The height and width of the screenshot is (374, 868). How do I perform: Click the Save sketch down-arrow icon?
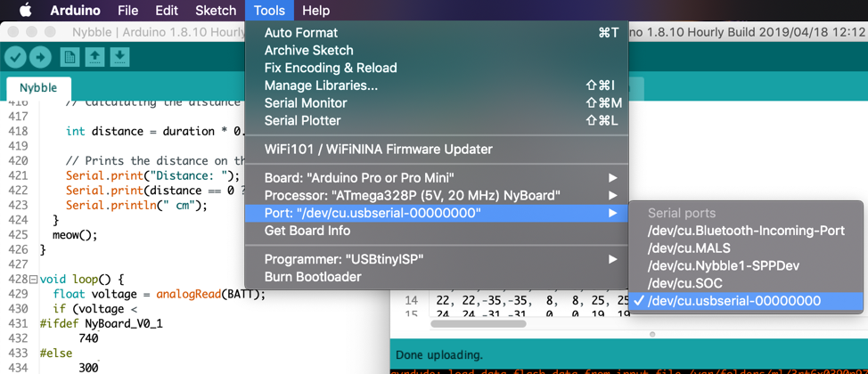click(x=119, y=57)
